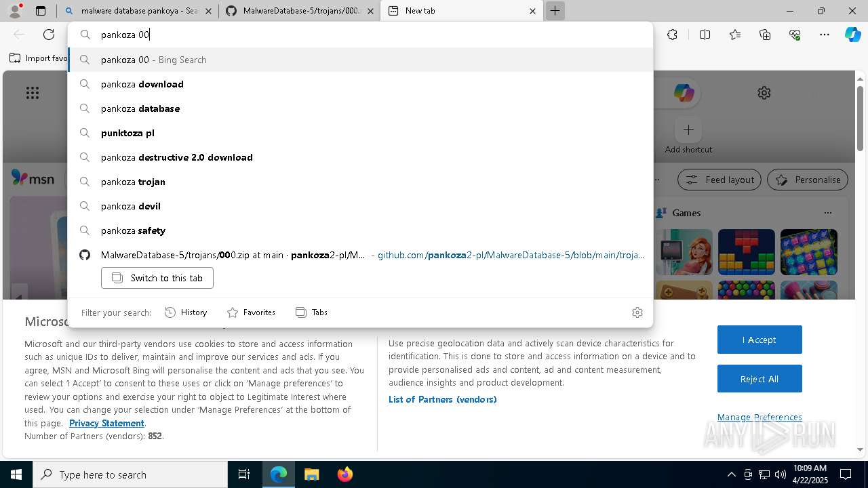Click the MSN logo
Screen dimensions: 868x488
[x=33, y=179]
